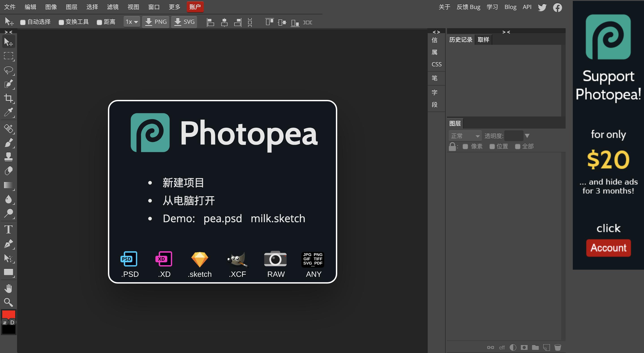This screenshot has width=644, height=353.
Task: Enable the 变换工具 checkbox
Action: [x=61, y=22]
